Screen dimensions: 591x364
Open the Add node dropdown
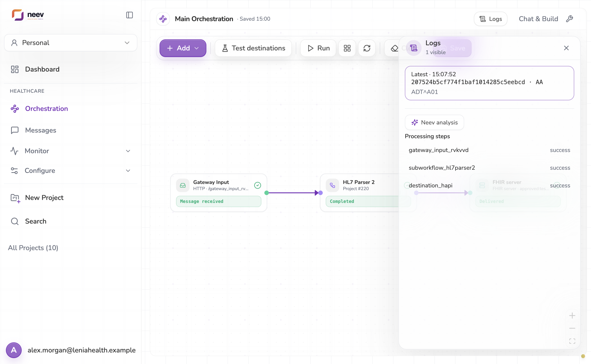coord(183,48)
